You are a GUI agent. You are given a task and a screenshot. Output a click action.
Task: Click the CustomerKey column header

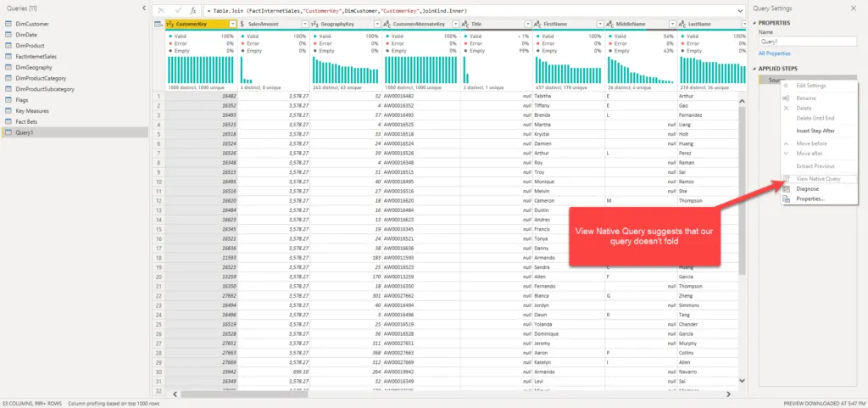pos(202,25)
